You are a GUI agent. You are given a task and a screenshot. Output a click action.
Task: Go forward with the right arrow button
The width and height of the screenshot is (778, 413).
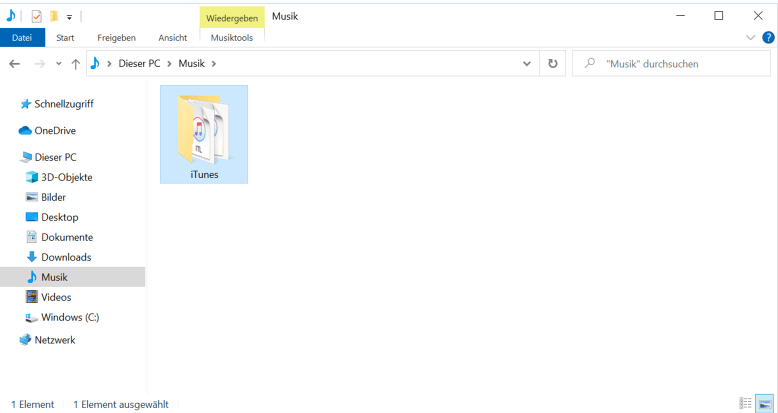(x=40, y=64)
